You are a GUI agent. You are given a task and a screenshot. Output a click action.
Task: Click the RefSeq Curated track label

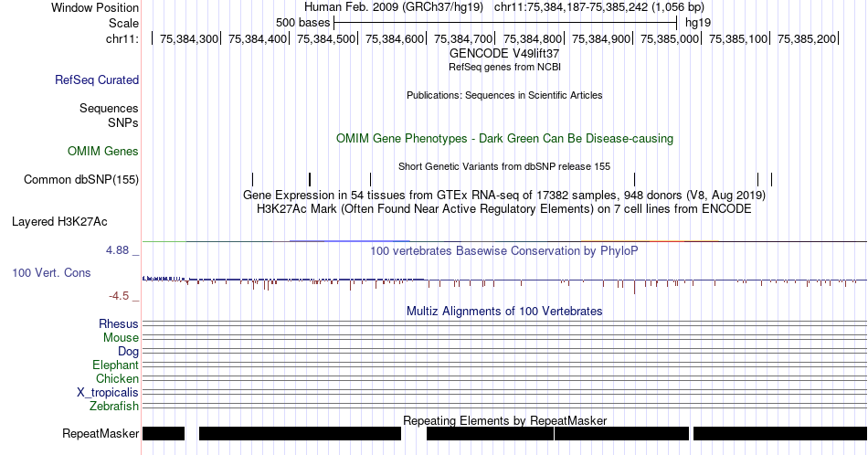click(x=96, y=79)
